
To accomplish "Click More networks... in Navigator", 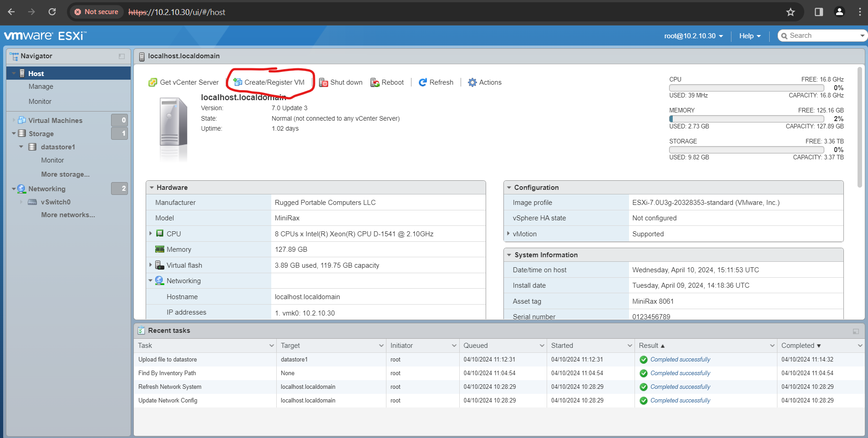I will click(68, 215).
